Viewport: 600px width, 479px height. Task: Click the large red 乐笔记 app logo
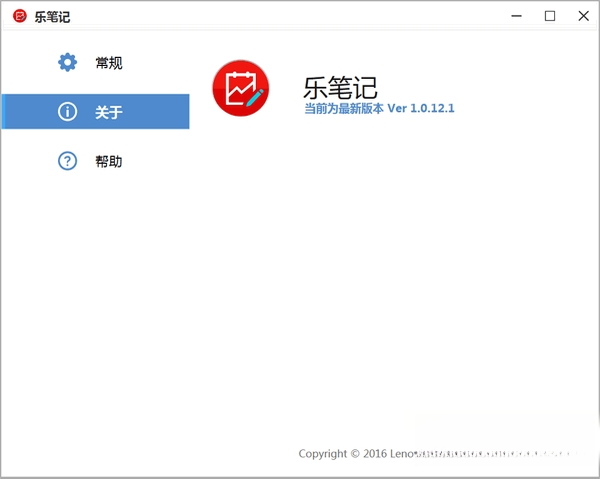pos(241,88)
